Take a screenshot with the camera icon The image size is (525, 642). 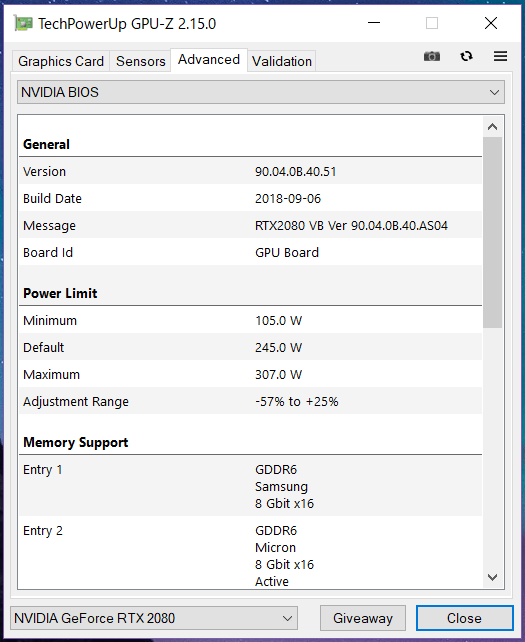coord(432,56)
